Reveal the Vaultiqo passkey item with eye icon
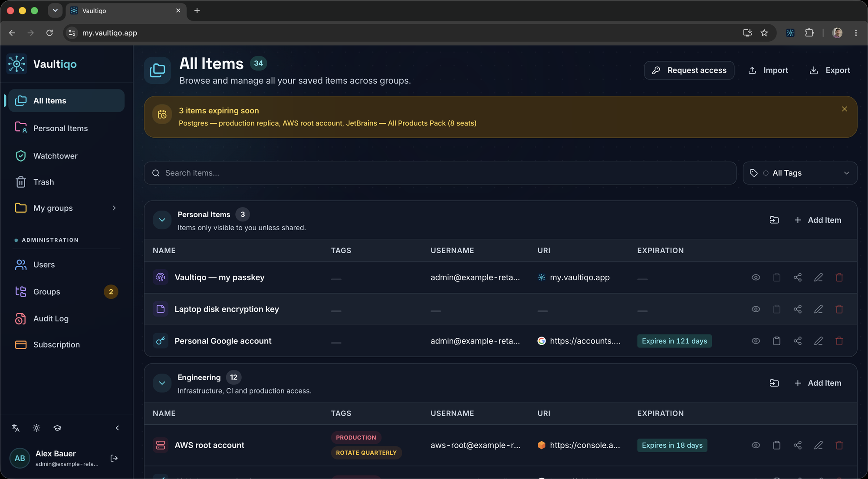 pos(756,277)
